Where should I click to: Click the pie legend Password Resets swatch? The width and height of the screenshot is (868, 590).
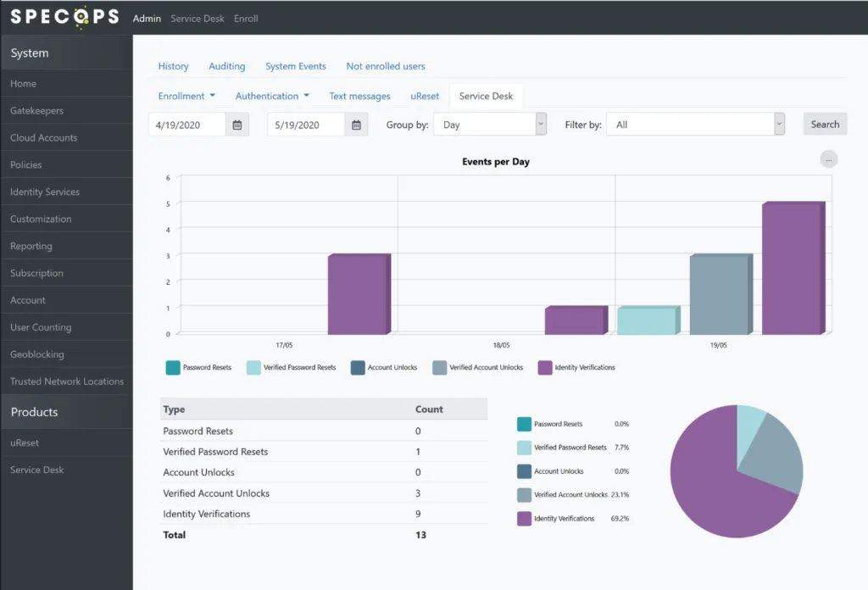coord(524,424)
